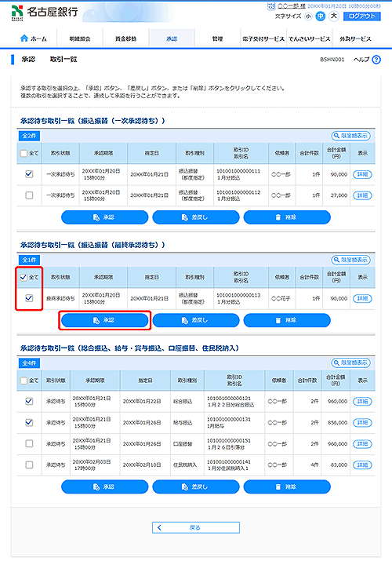Open the help question mark icon
Screen dimensions: 392x572
pyautogui.click(x=376, y=60)
